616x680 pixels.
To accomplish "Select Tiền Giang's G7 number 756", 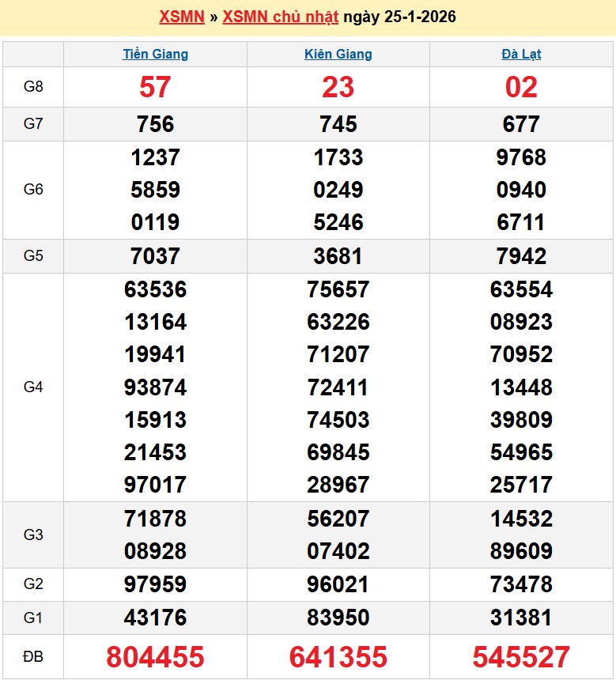I will [x=155, y=124].
